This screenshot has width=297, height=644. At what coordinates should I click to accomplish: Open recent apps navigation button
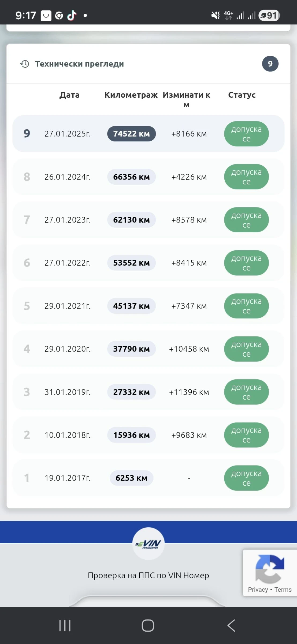[65, 625]
